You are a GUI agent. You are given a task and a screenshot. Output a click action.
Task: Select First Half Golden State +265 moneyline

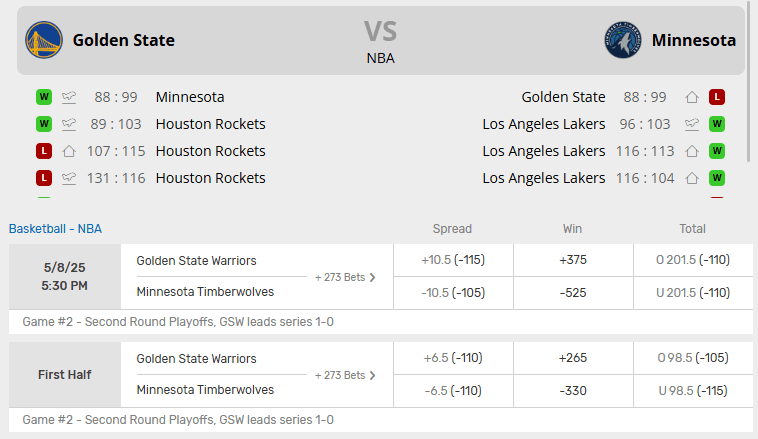click(573, 358)
